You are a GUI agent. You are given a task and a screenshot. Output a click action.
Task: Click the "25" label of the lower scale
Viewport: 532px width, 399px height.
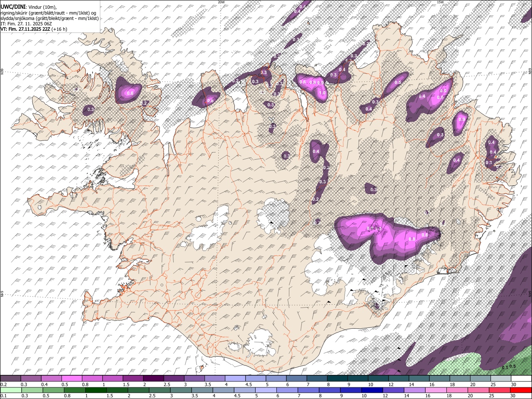tap(491, 395)
